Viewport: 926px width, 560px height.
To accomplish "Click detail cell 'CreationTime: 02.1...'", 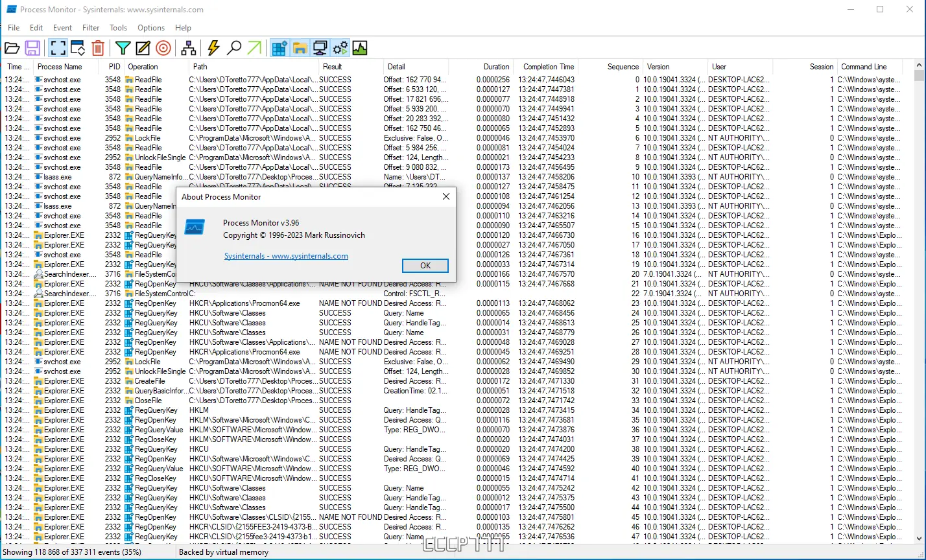I will click(x=415, y=391).
